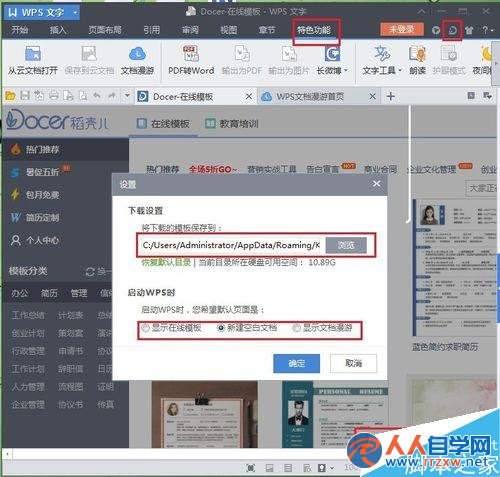Click 浏览 to browse download folder

[346, 245]
